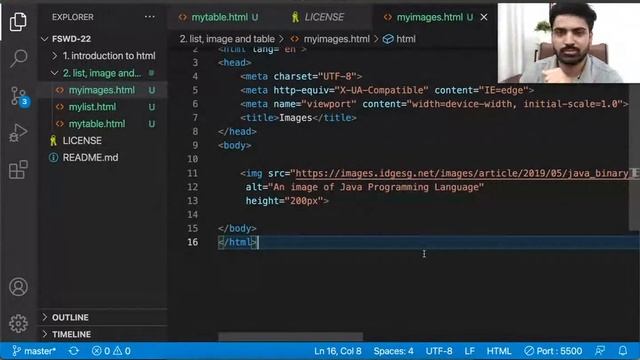Open the Manage settings gear

18,323
